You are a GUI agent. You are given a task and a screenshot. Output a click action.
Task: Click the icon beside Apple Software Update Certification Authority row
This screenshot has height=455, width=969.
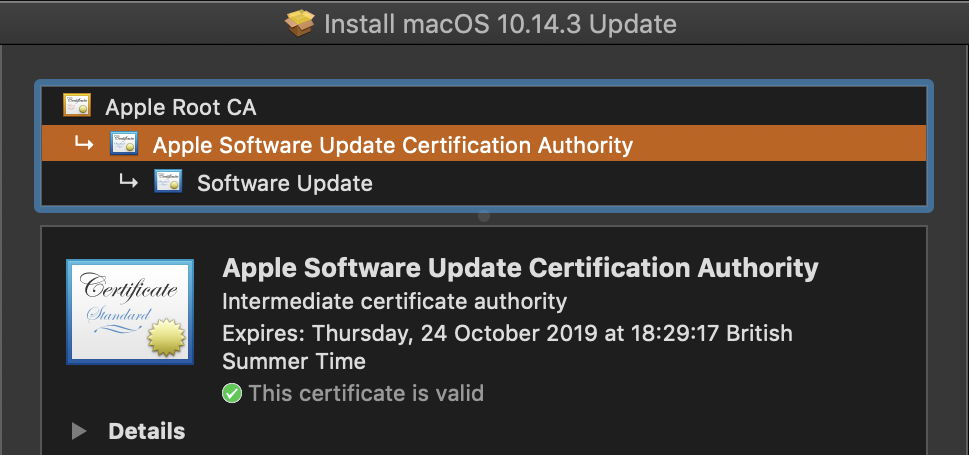click(x=124, y=145)
